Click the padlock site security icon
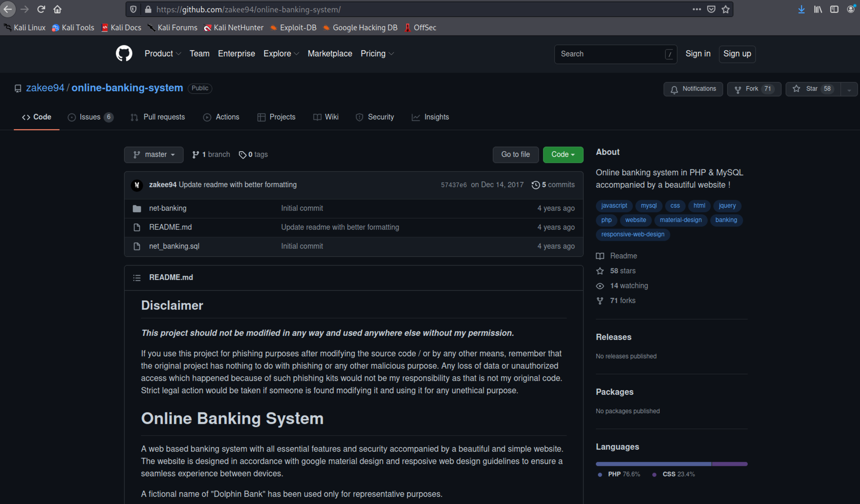 [148, 9]
